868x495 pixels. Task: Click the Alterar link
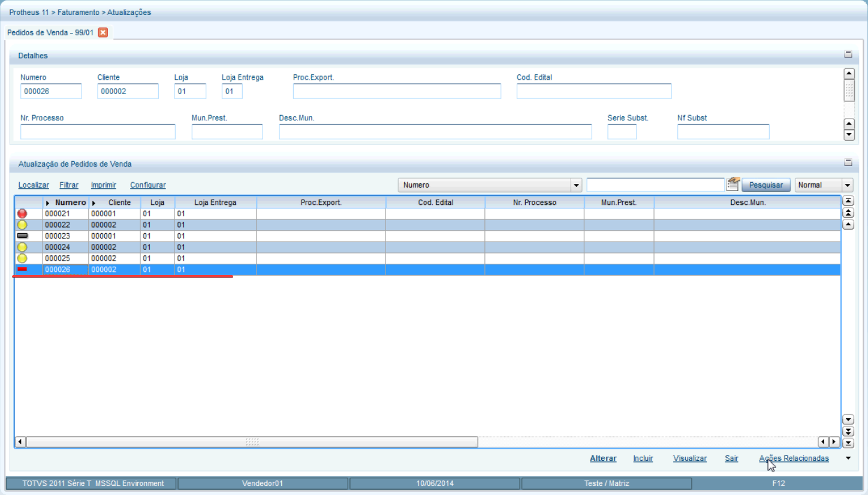pyautogui.click(x=602, y=458)
